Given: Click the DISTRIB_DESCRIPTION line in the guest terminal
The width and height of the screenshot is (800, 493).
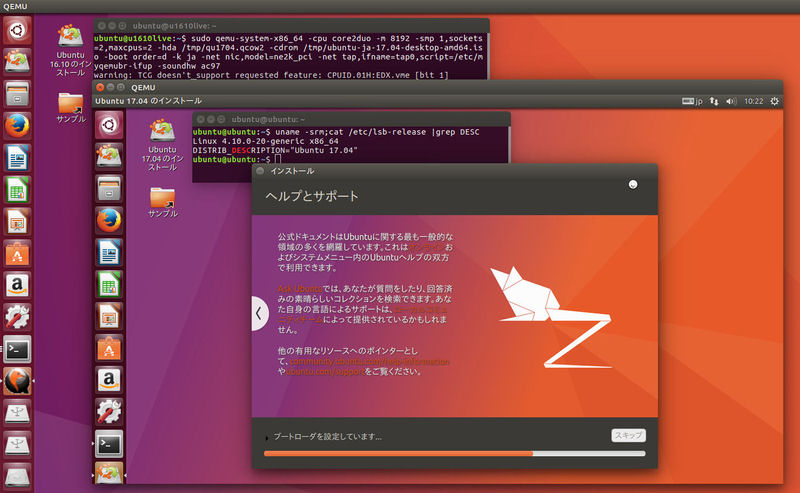Looking at the screenshot, I should [275, 150].
